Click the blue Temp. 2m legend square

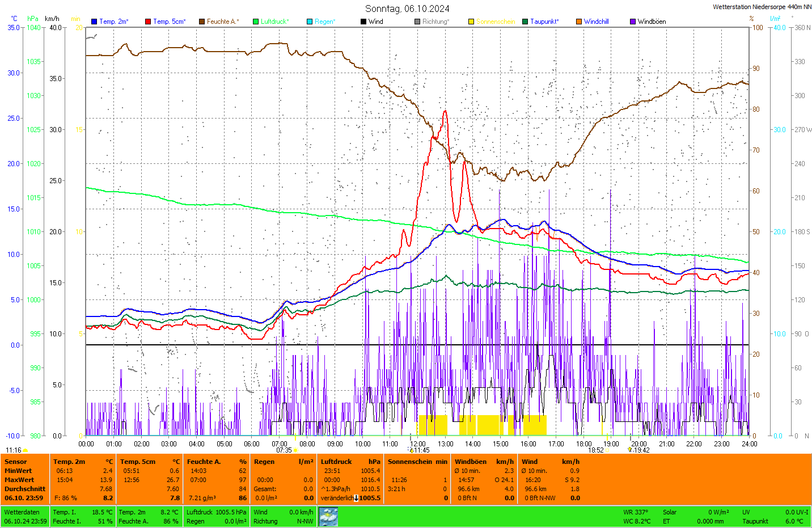click(94, 22)
